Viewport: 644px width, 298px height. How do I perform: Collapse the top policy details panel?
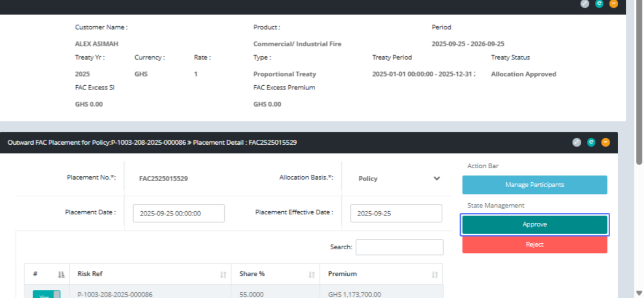pos(613,4)
